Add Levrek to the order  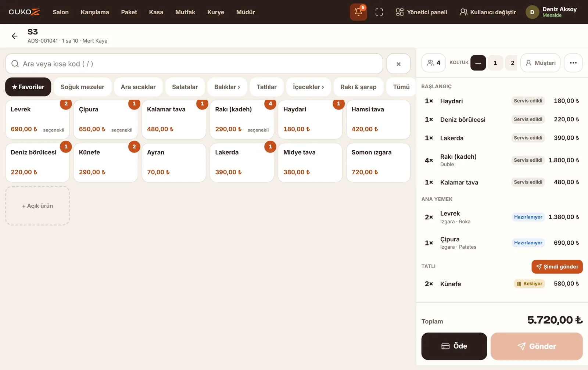pyautogui.click(x=37, y=120)
